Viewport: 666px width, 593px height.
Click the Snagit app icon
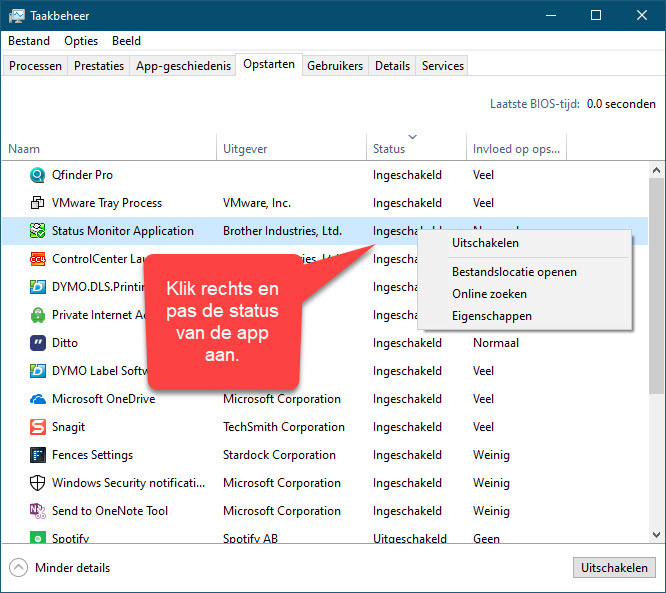37,427
